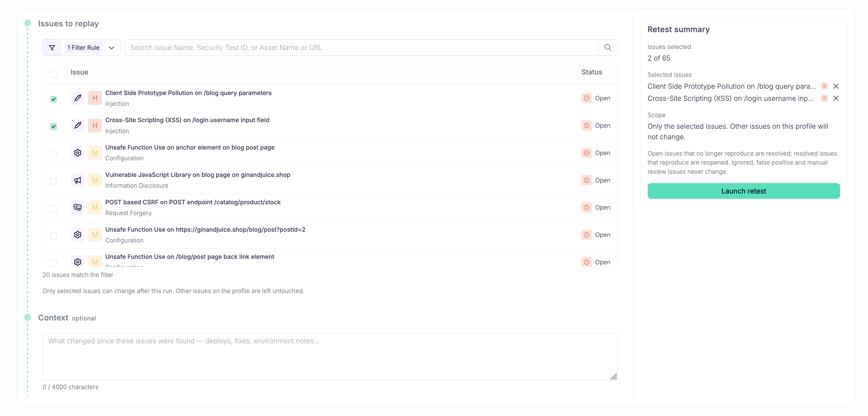Click injection syringe icon for XSS row

pyautogui.click(x=77, y=125)
